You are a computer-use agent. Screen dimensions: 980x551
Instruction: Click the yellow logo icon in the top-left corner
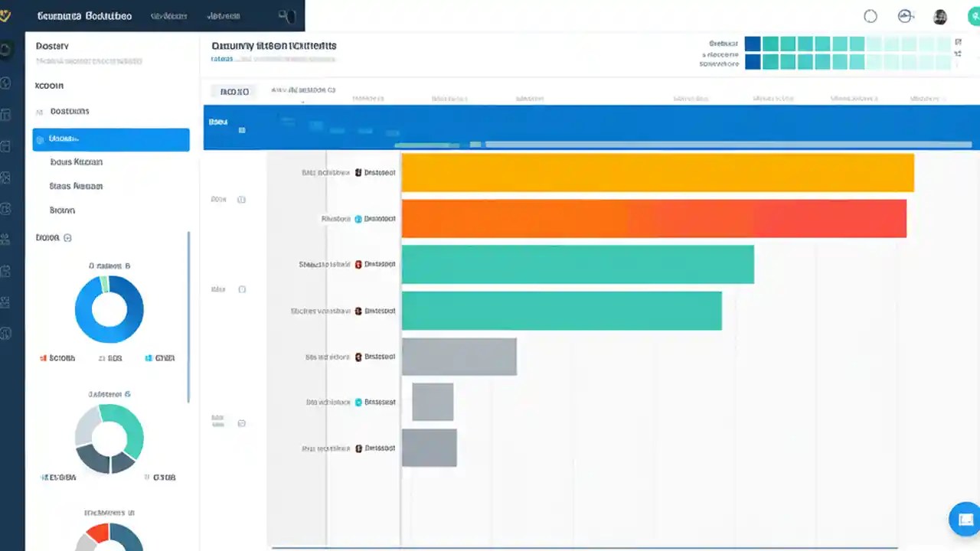(x=7, y=15)
